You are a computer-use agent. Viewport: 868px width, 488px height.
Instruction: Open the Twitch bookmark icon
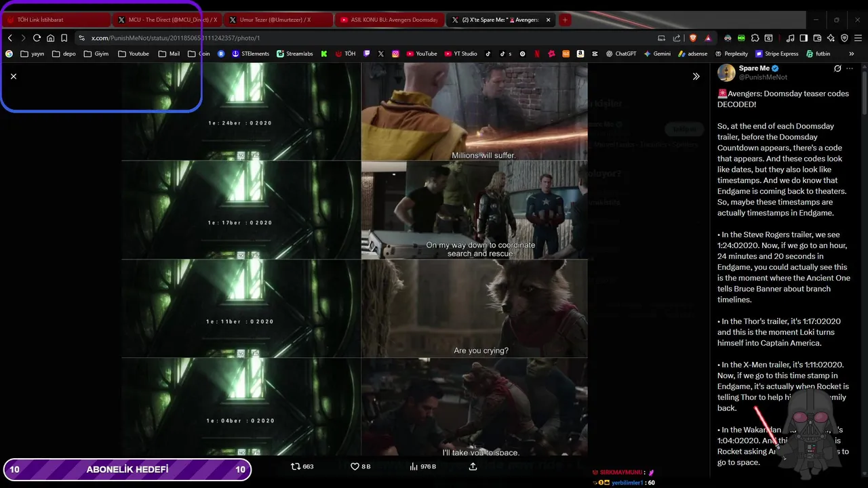[x=367, y=54]
